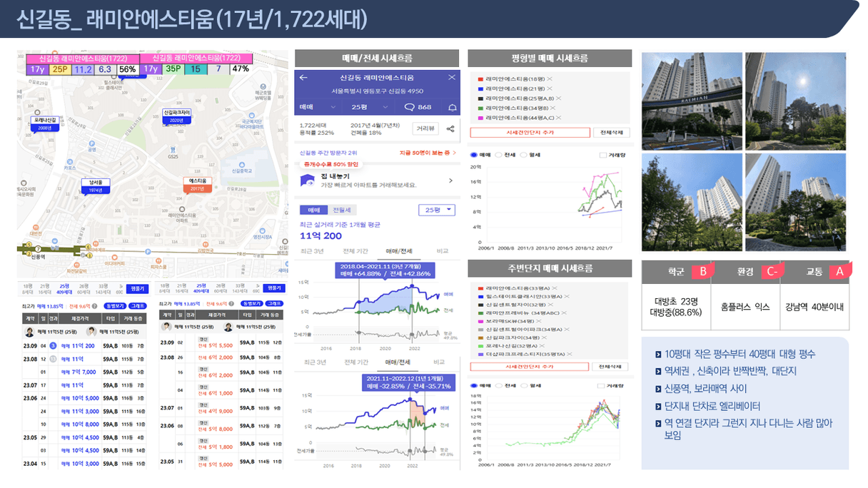Image resolution: width=868 pixels, height=488 pixels.
Task: Click the share icon beside 거리뷰
Action: 450,129
